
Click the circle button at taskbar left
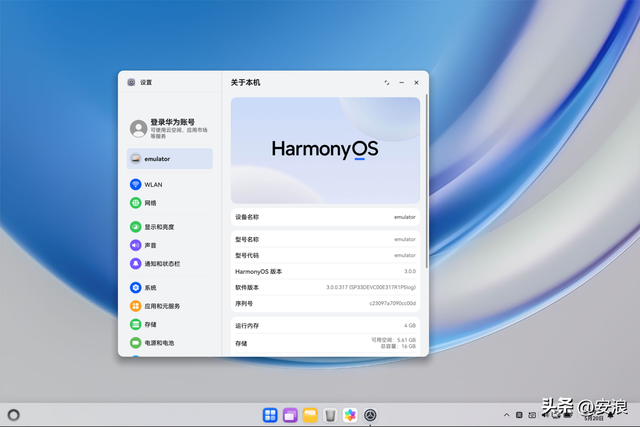click(x=13, y=415)
